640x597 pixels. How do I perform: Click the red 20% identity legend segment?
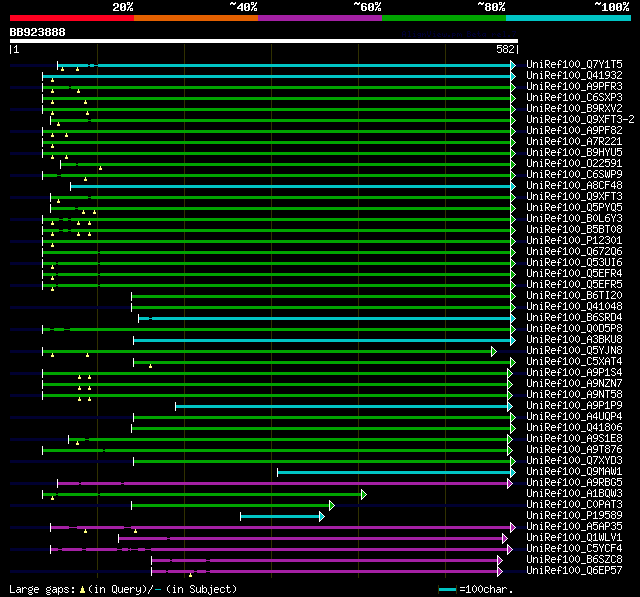pyautogui.click(x=72, y=18)
